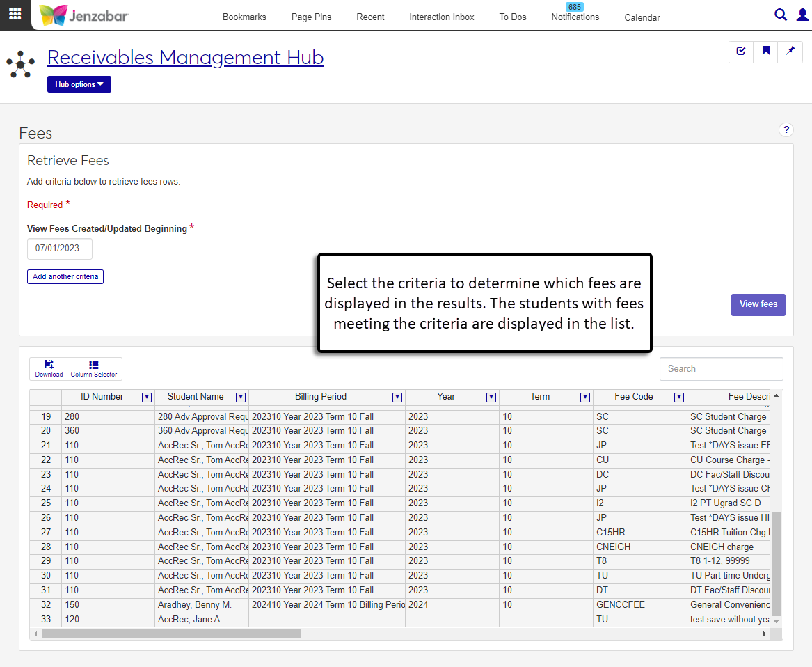
Task: Click Add another criteria button
Action: coord(65,276)
